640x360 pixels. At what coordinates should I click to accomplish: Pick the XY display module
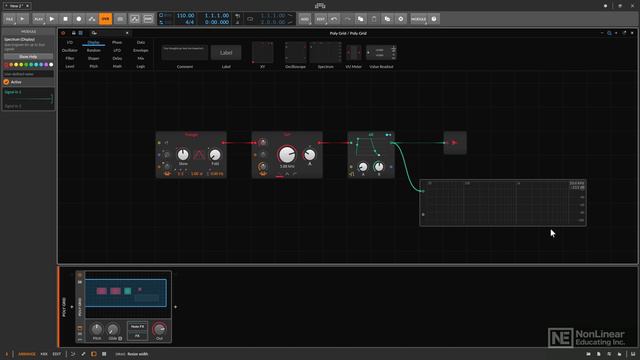pyautogui.click(x=263, y=53)
